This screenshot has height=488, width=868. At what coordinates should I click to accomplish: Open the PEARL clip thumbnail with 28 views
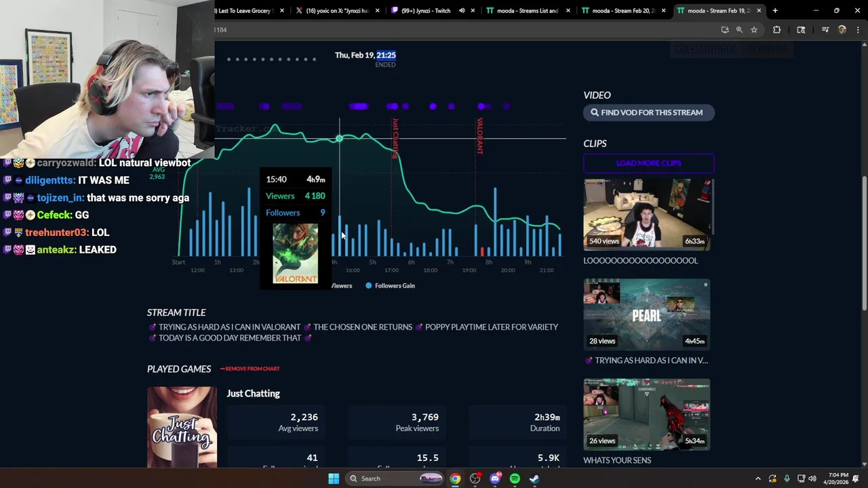647,314
